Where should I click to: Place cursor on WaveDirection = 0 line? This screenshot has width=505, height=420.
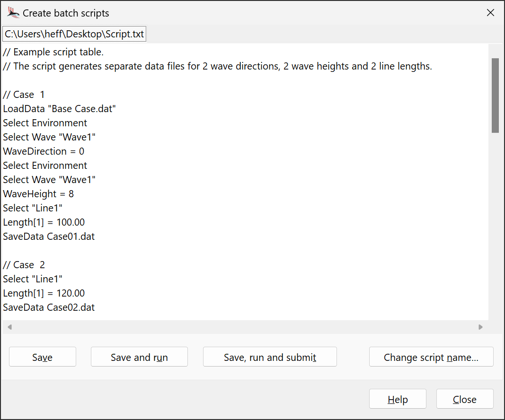tap(44, 151)
